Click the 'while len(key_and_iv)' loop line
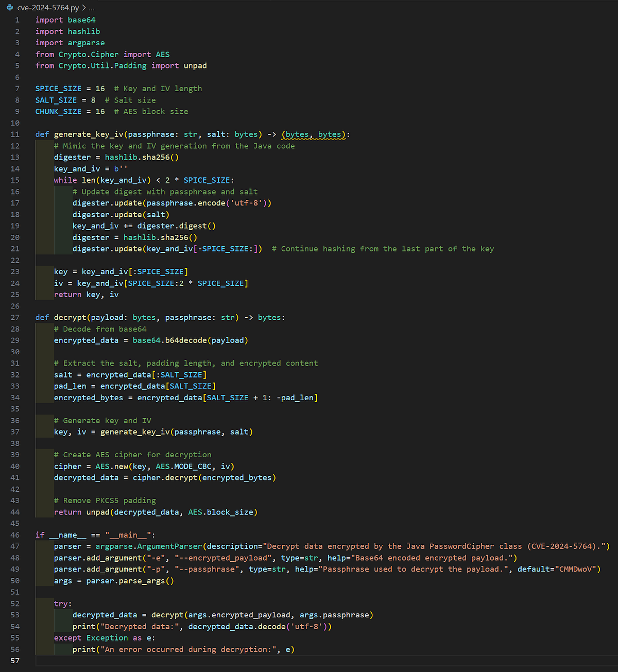Viewport: 618px width, 672px height. tap(144, 180)
